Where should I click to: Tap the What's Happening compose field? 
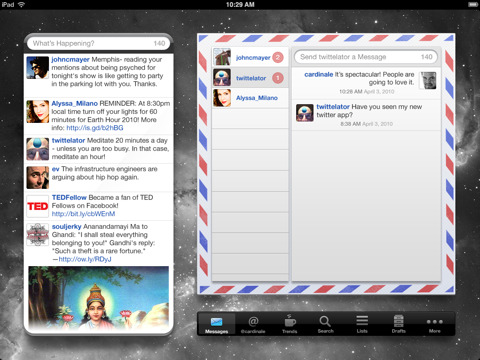(99, 43)
